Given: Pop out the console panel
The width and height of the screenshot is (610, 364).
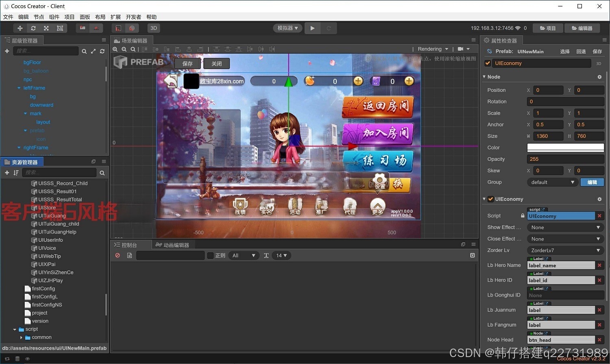Looking at the screenshot, I should tap(463, 244).
